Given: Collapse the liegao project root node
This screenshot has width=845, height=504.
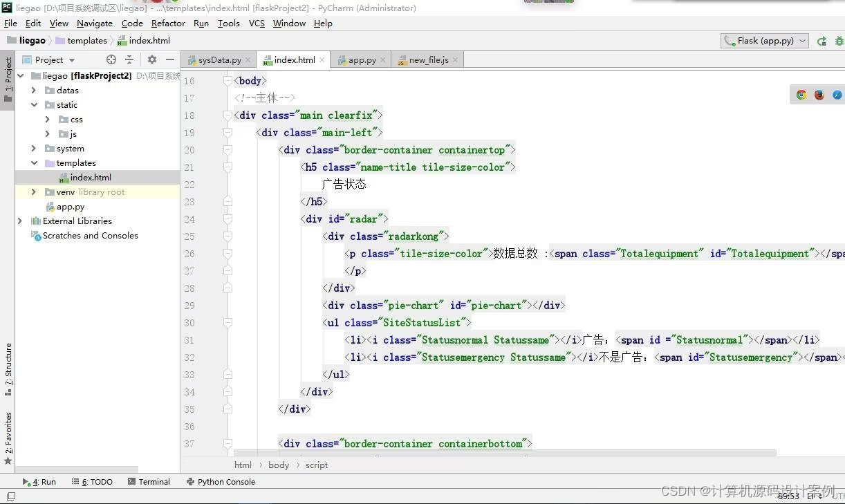Looking at the screenshot, I should (21, 76).
